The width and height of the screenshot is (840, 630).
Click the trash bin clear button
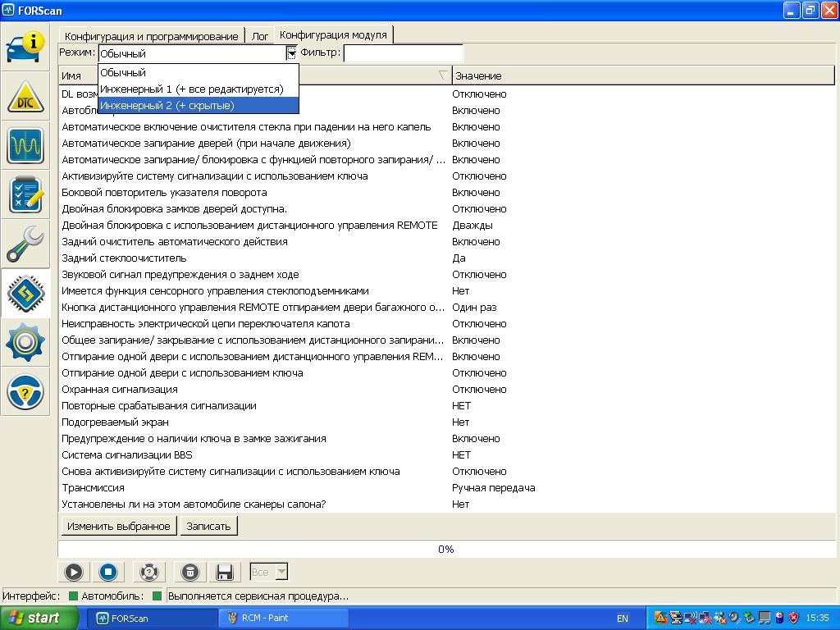[189, 572]
